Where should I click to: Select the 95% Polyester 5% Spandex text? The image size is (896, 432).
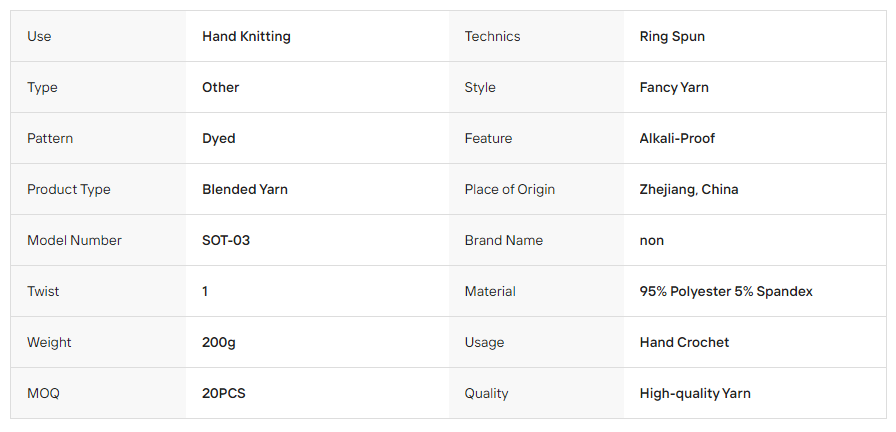click(726, 291)
